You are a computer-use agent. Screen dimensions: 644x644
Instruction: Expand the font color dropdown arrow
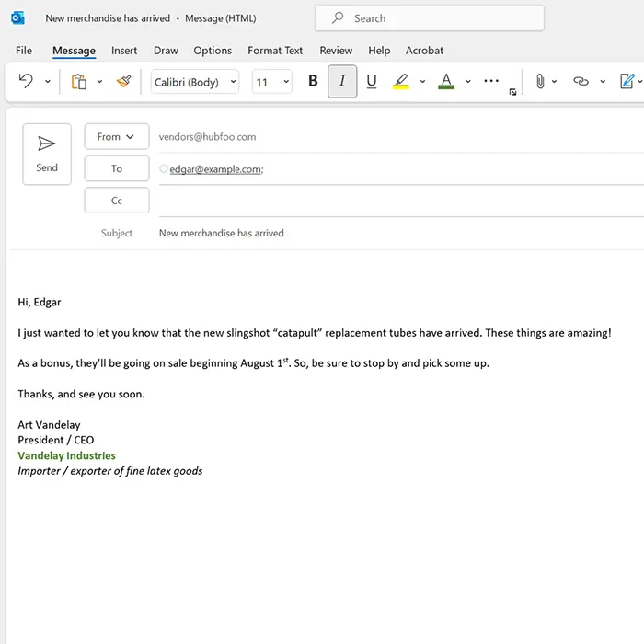pyautogui.click(x=467, y=81)
